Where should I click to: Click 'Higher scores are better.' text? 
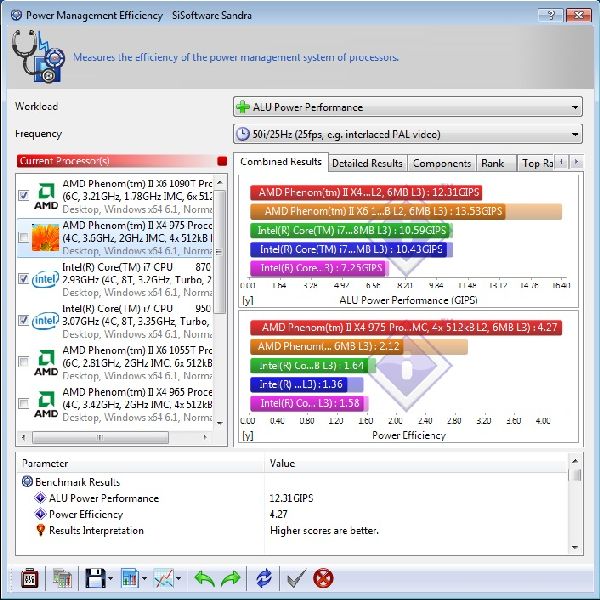[324, 530]
